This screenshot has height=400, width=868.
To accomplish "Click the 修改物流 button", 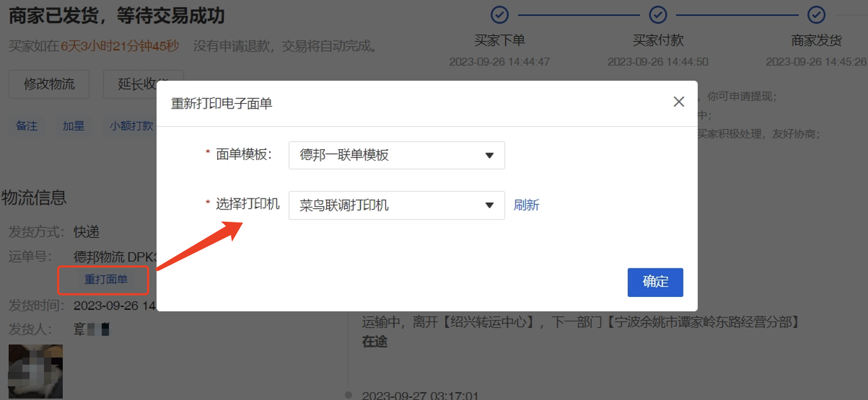I will [x=49, y=84].
